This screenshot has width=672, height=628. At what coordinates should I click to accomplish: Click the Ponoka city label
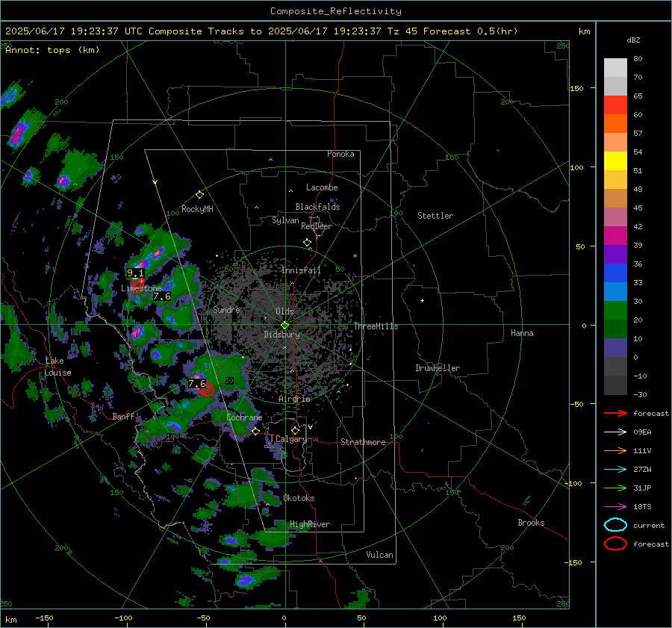click(x=340, y=154)
